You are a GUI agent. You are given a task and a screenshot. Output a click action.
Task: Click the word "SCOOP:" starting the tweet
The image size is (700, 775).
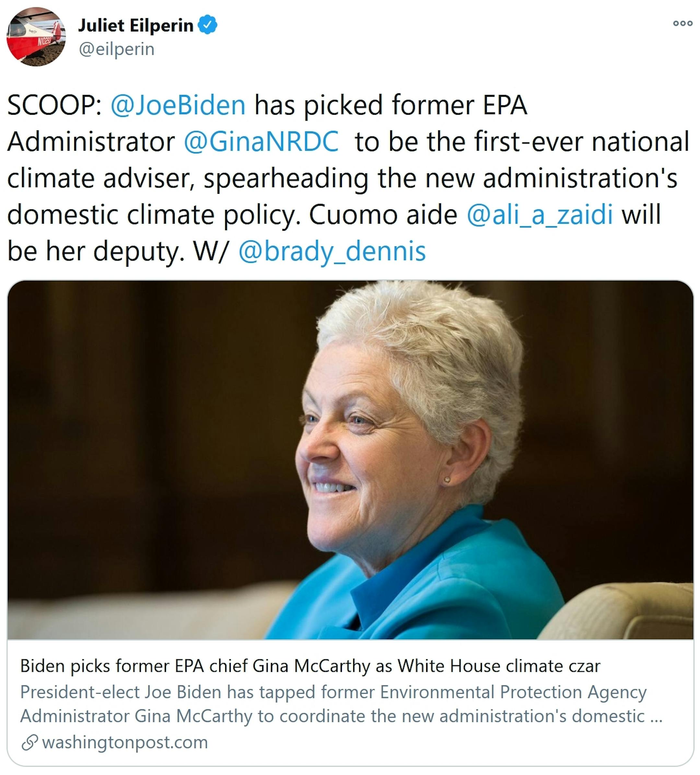54,105
